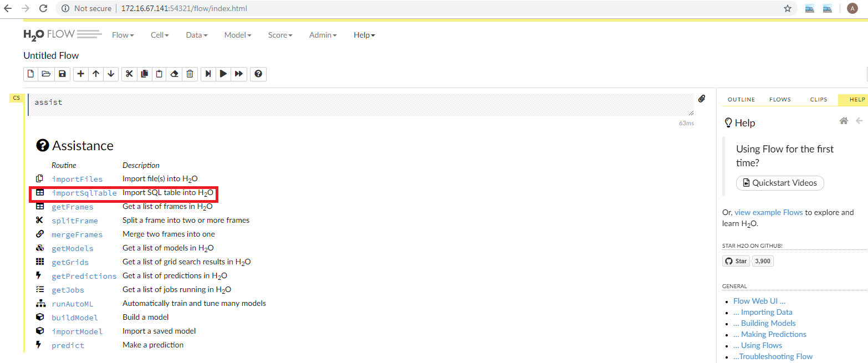
Task: Switch to the FLOWS tab
Action: pyautogui.click(x=780, y=100)
